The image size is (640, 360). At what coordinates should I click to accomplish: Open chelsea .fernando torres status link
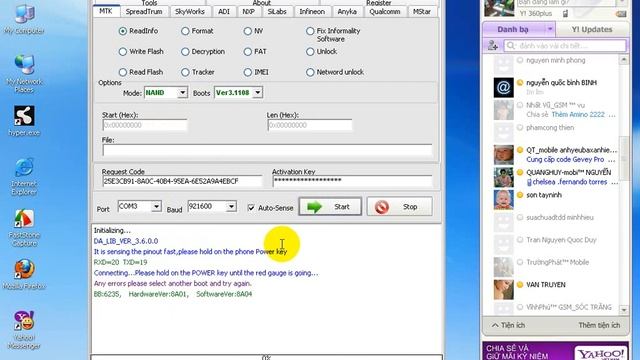(569, 182)
